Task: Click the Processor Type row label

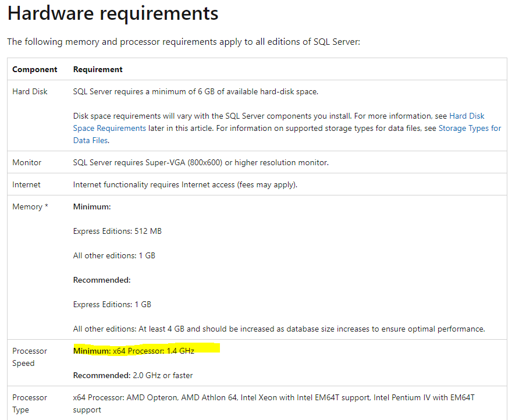Action: [x=30, y=403]
